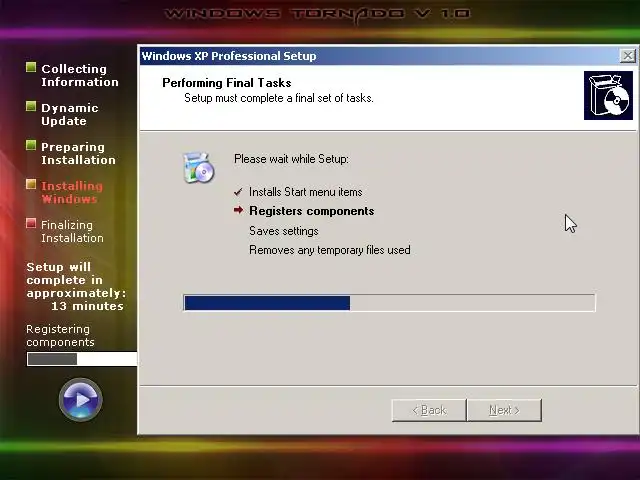
Task: Click the setup box-and-CD icon in the header
Action: (x=608, y=96)
